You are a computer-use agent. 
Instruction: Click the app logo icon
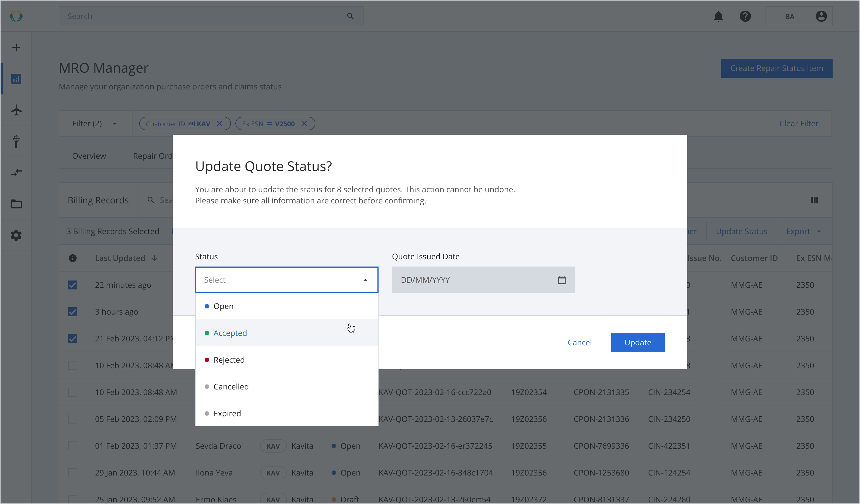click(x=16, y=16)
